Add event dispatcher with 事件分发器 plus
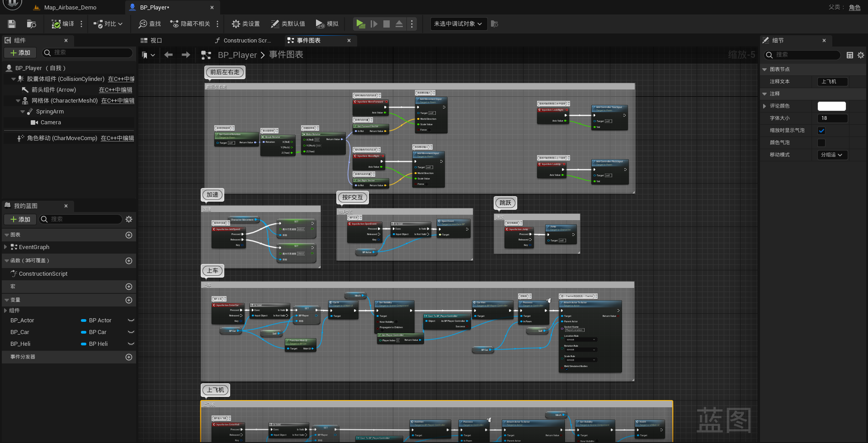868x443 pixels. pos(129,357)
